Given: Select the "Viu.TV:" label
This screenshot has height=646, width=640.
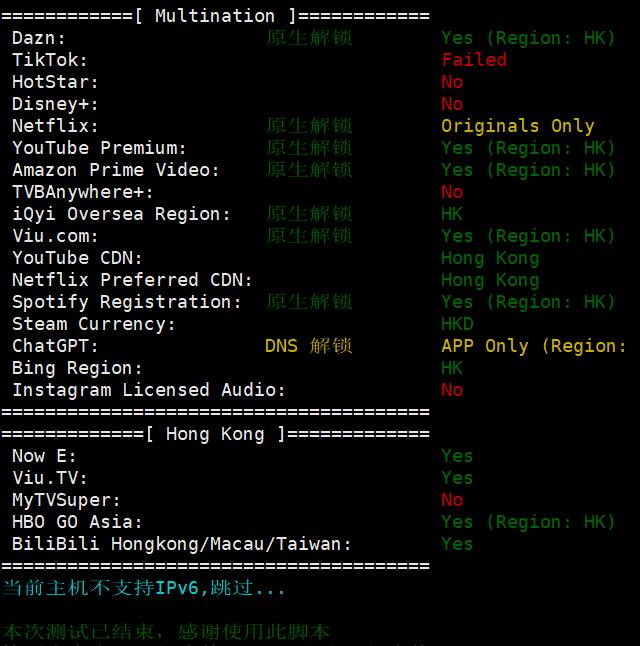Looking at the screenshot, I should tap(50, 478).
